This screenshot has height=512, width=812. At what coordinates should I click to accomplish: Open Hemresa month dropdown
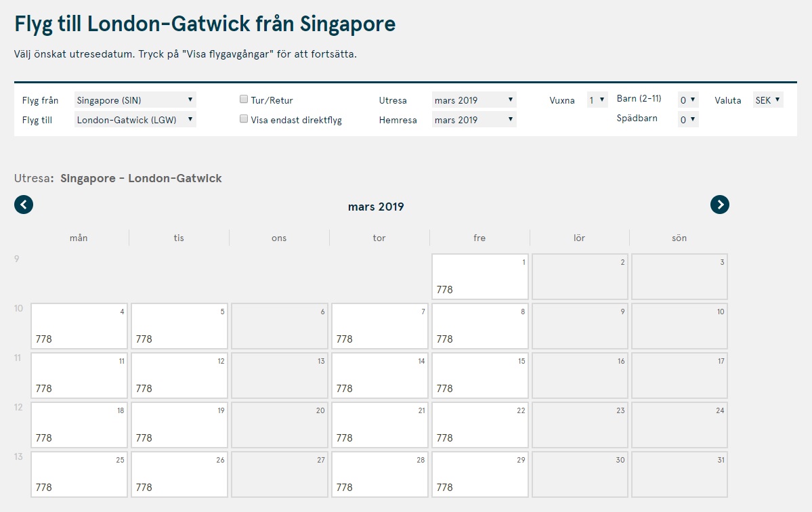click(x=474, y=120)
